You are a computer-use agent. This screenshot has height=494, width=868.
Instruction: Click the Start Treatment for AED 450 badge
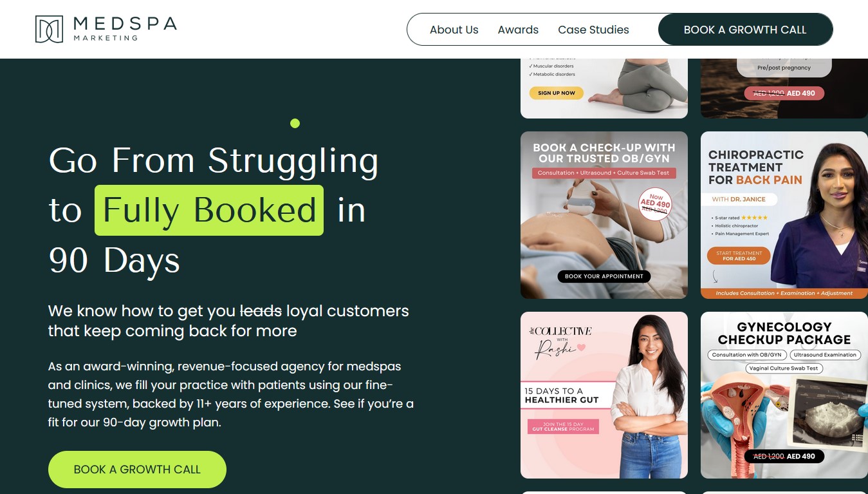(738, 256)
